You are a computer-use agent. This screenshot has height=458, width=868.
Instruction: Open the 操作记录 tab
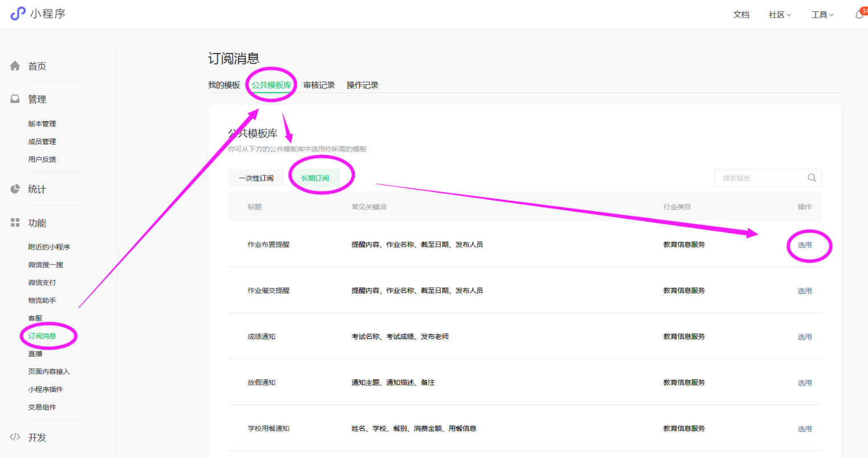click(362, 85)
